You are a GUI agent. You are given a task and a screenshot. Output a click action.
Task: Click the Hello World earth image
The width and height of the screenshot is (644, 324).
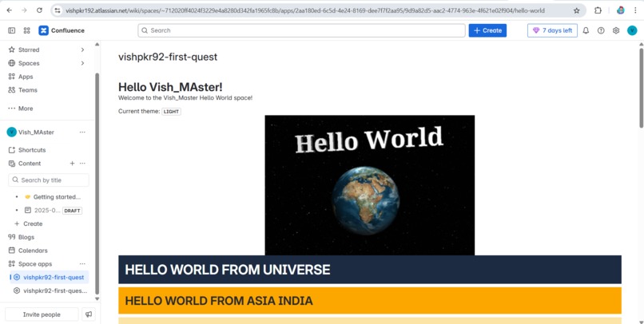point(370,185)
